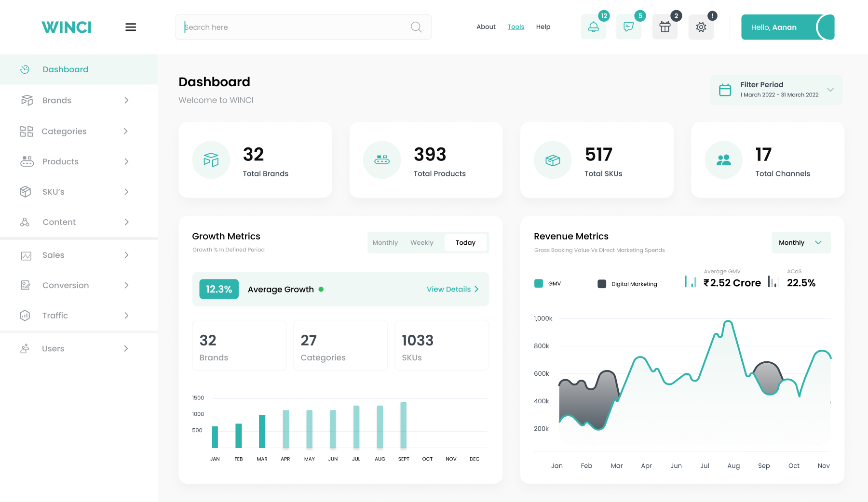This screenshot has height=502, width=868.
Task: Open the Content sidebar item
Action: click(x=79, y=222)
